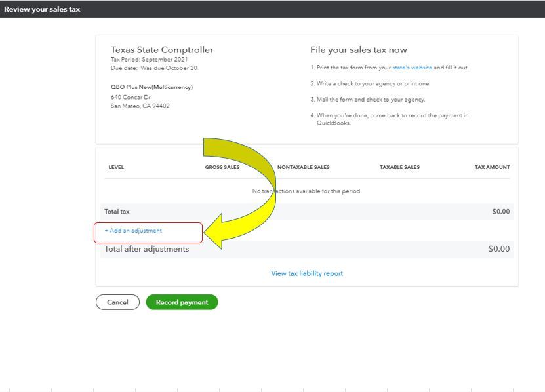
Task: Select the $0.00 total after adjustments amount
Action: point(498,249)
